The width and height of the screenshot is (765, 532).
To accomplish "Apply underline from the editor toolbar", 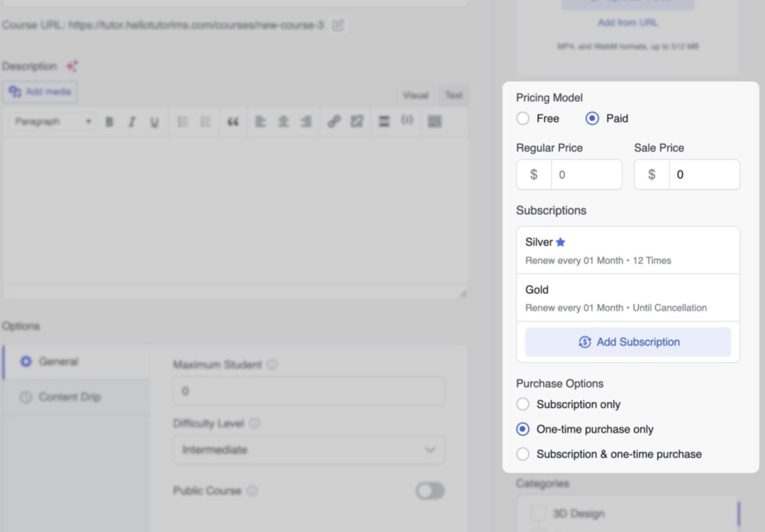I will 154,122.
